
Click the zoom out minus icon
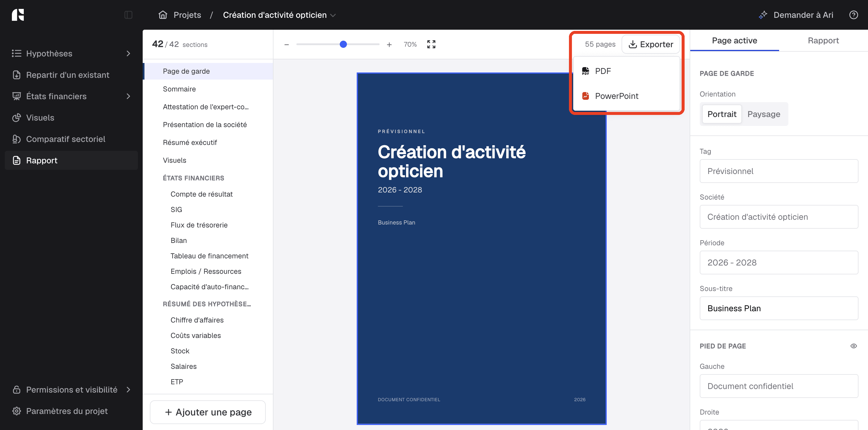pos(287,45)
